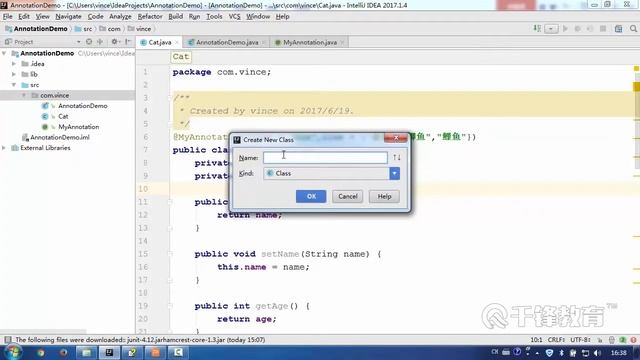Open the Project panel settings gear
This screenshot has width=640, height=360.
pyautogui.click(x=115, y=42)
